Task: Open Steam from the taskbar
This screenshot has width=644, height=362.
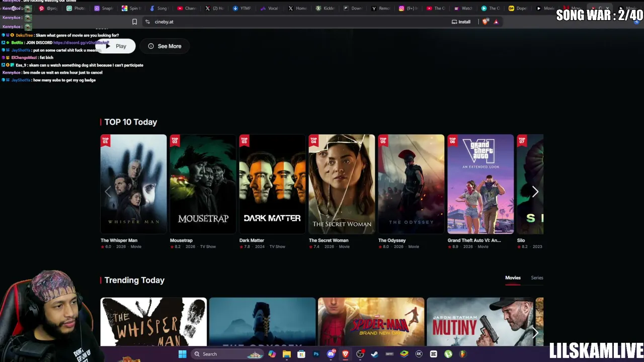Action: tap(374, 354)
